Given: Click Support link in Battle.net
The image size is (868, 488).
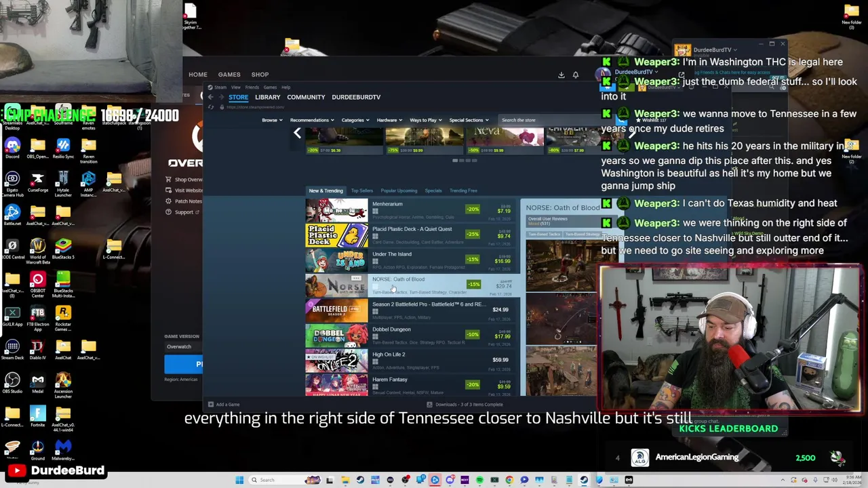Looking at the screenshot, I should [x=183, y=212].
